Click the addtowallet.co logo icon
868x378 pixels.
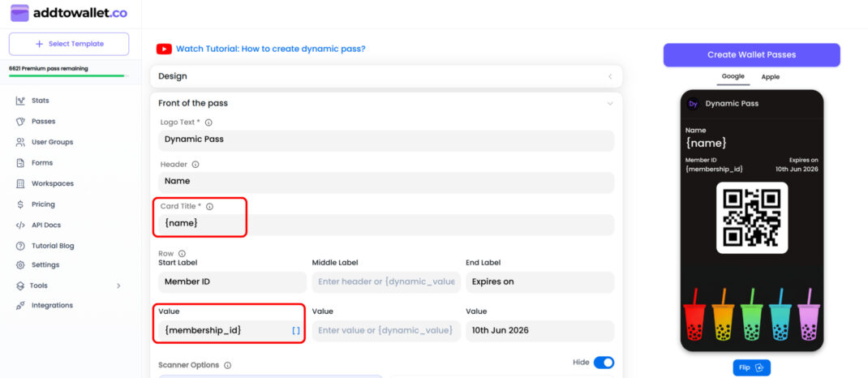19,13
